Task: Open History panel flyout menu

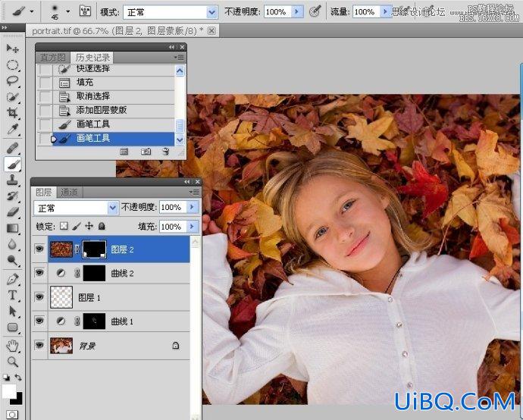Action: [179, 58]
